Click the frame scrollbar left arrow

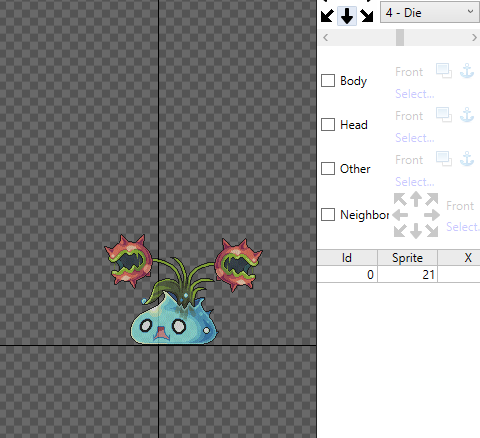(326, 38)
